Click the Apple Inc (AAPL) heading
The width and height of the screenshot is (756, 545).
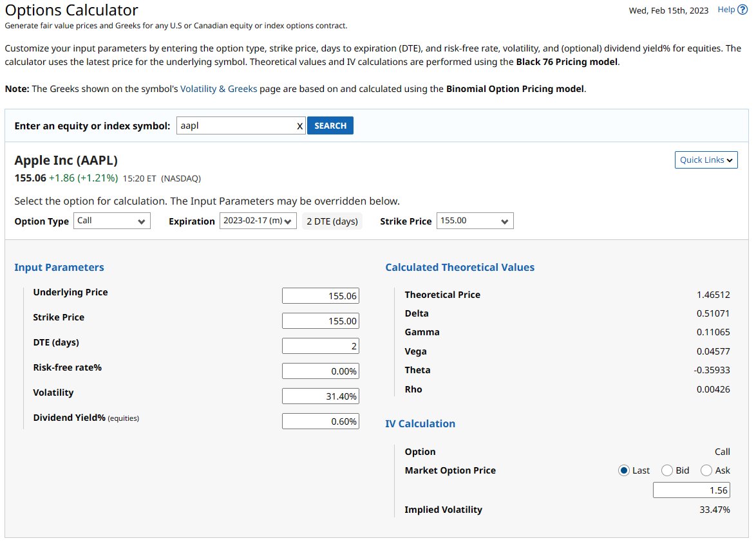tap(66, 160)
